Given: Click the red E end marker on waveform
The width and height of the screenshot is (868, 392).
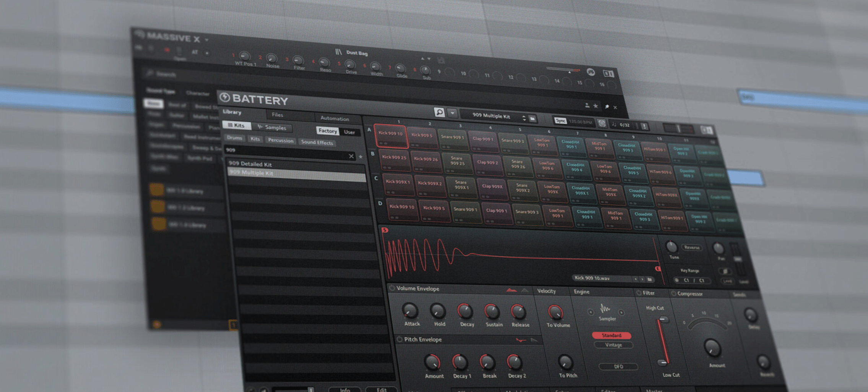Looking at the screenshot, I should coord(658,269).
